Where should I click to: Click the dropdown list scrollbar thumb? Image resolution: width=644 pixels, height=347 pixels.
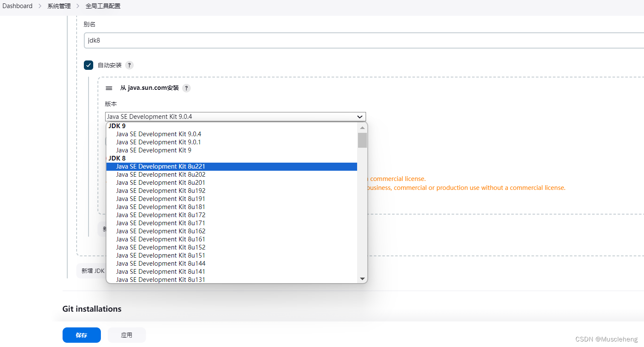point(362,140)
